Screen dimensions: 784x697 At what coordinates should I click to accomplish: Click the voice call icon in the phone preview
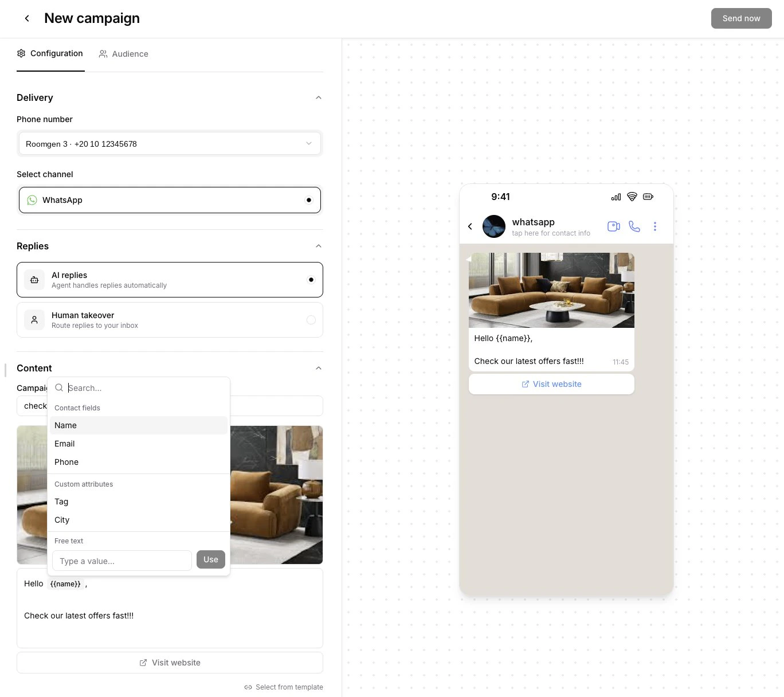click(x=634, y=226)
